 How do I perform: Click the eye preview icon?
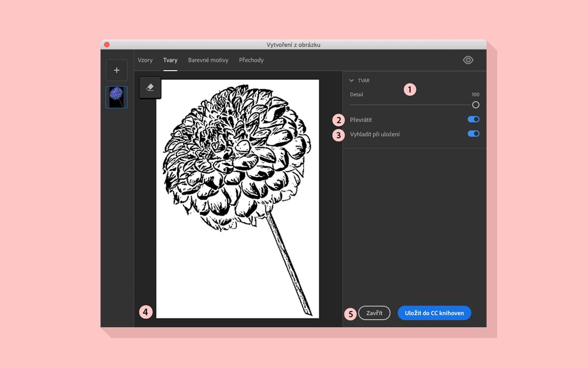pyautogui.click(x=468, y=60)
